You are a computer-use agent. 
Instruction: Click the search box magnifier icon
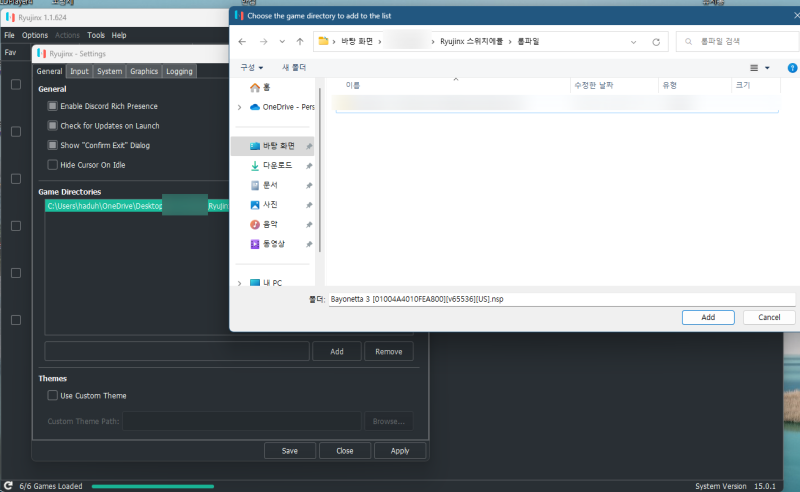pos(688,41)
